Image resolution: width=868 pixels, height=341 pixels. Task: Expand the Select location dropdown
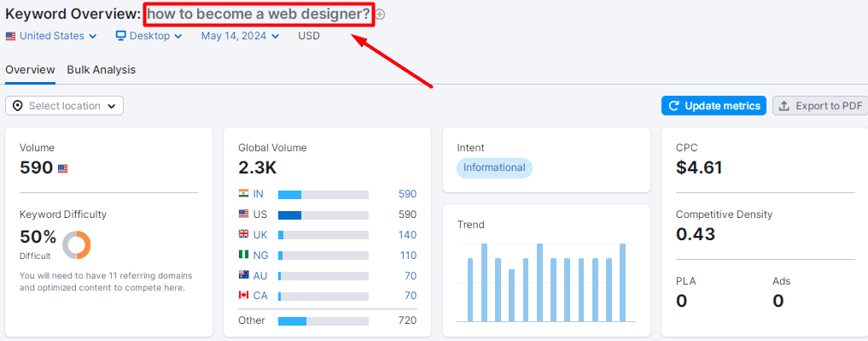pyautogui.click(x=64, y=106)
